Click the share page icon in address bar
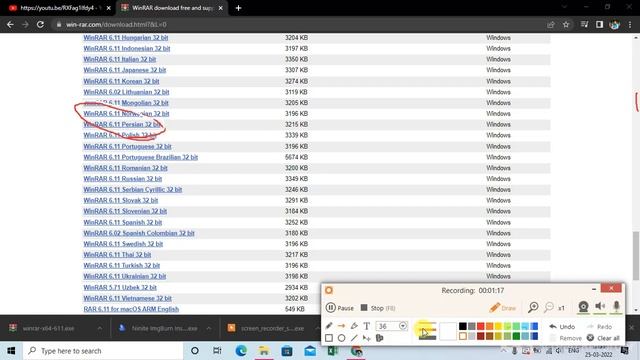The image size is (640, 360). [x=551, y=24]
